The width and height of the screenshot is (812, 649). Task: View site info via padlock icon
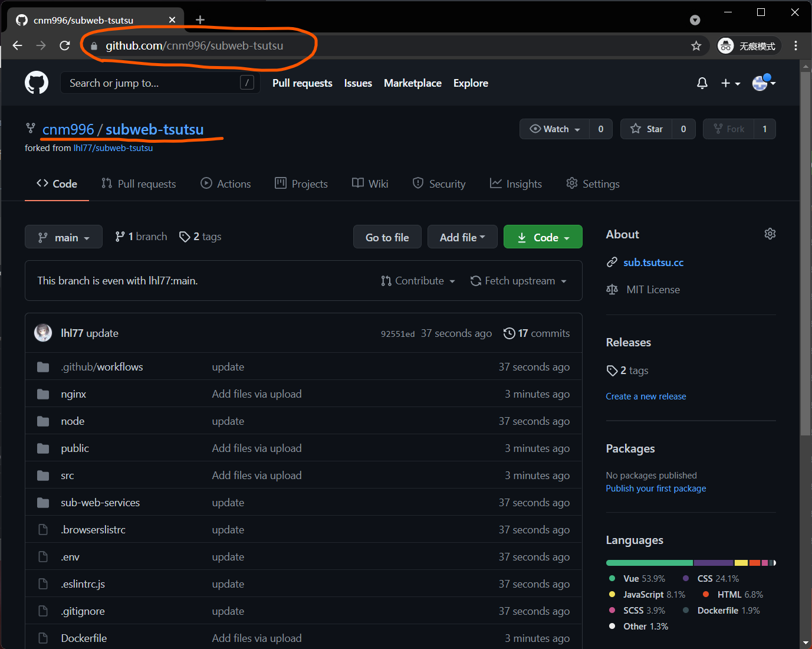pyautogui.click(x=94, y=45)
